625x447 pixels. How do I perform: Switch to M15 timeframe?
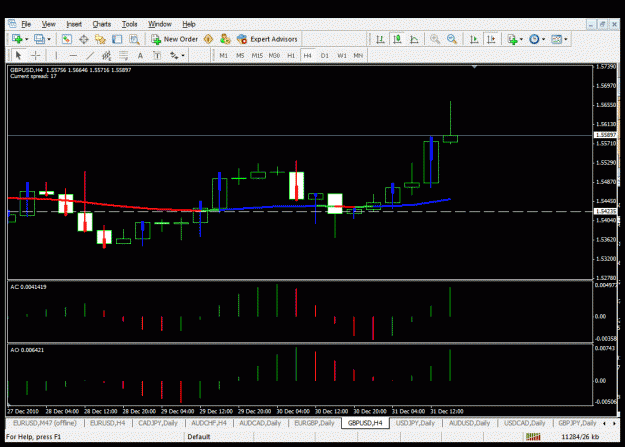[x=257, y=55]
